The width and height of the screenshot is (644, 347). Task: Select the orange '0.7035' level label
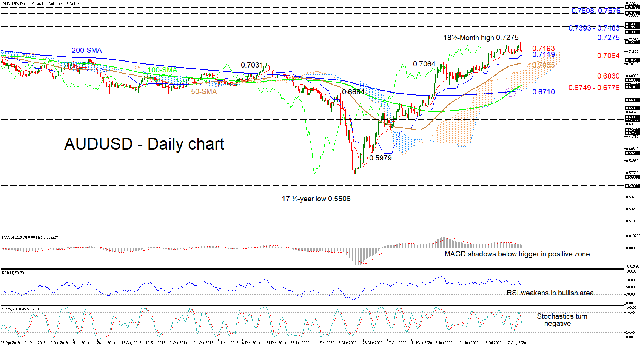coord(544,65)
